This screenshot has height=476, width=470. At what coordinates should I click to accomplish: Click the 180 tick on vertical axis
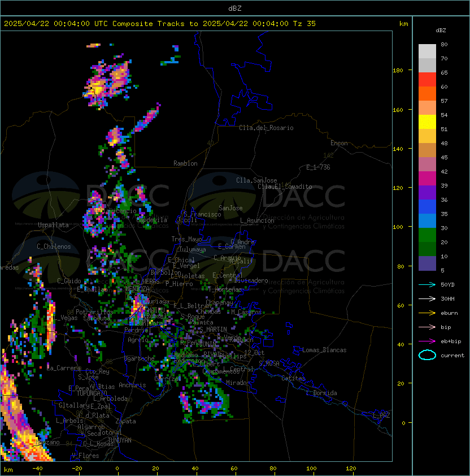(x=398, y=71)
